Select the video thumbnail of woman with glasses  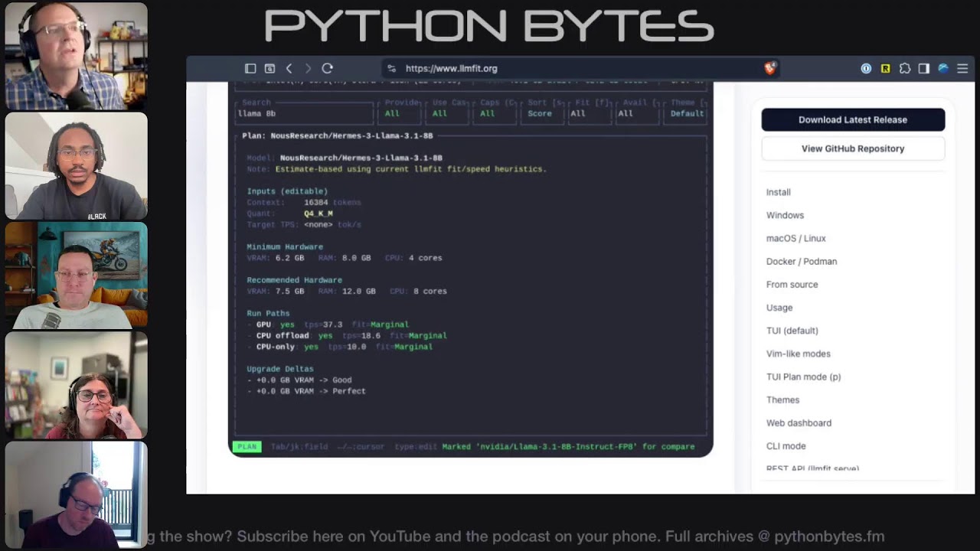click(76, 385)
